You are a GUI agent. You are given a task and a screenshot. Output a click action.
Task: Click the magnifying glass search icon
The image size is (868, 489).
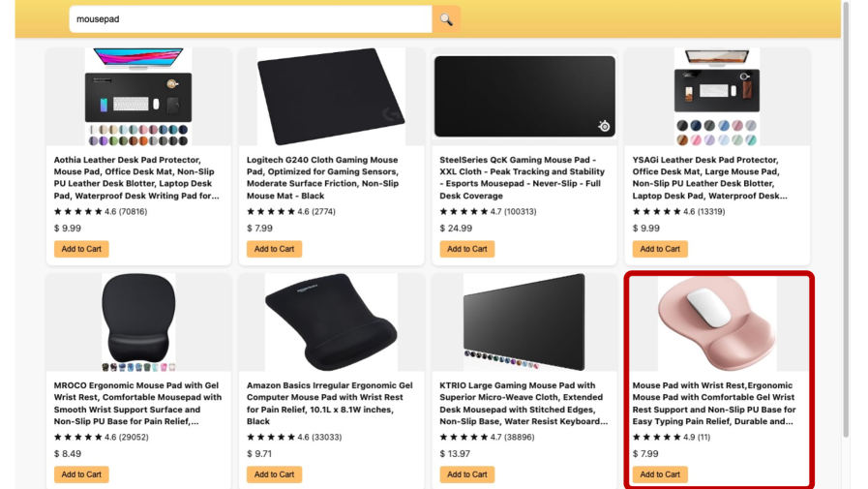[446, 19]
